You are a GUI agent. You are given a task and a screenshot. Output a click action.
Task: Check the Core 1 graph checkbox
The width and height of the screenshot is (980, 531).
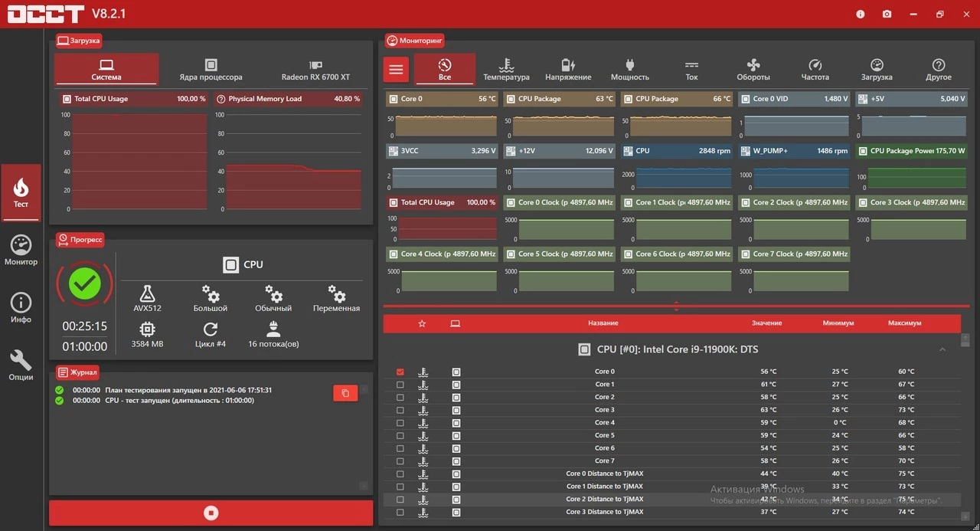pos(400,385)
